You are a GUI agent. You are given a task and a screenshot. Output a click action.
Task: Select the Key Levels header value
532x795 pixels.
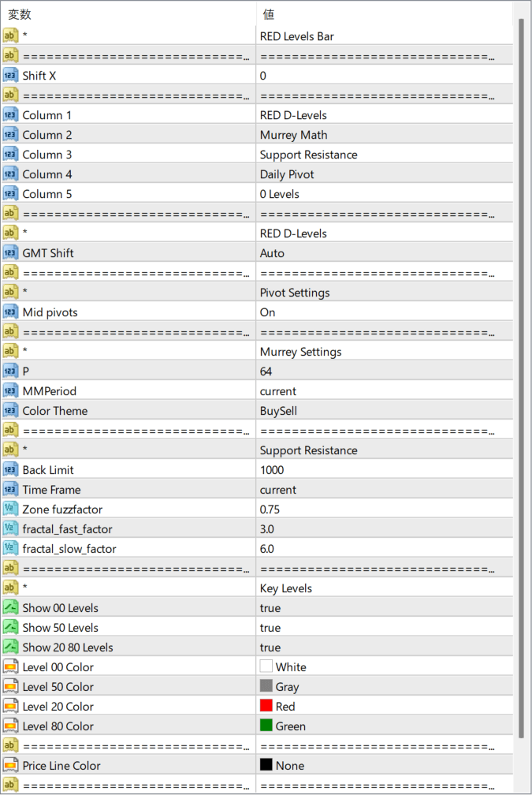coord(286,588)
